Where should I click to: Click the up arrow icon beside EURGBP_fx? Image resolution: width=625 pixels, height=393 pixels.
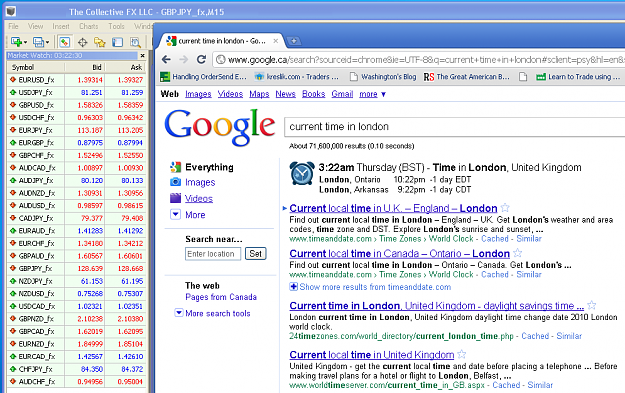(13, 143)
